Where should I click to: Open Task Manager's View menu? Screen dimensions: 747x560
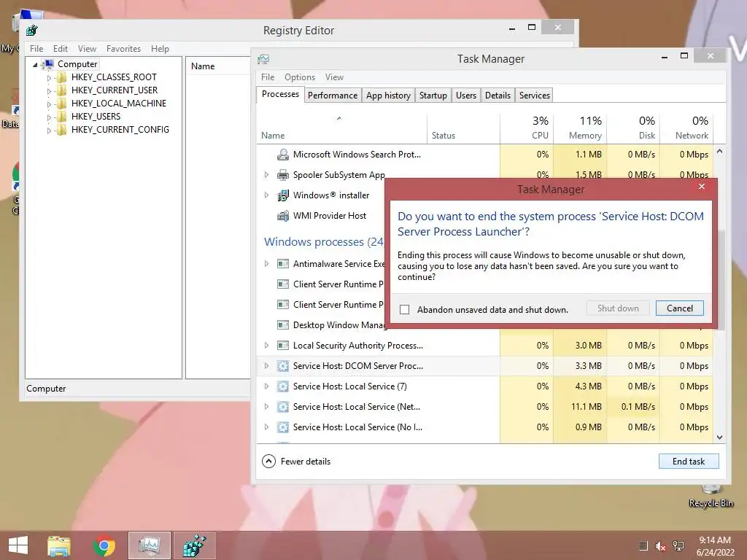[x=334, y=77]
